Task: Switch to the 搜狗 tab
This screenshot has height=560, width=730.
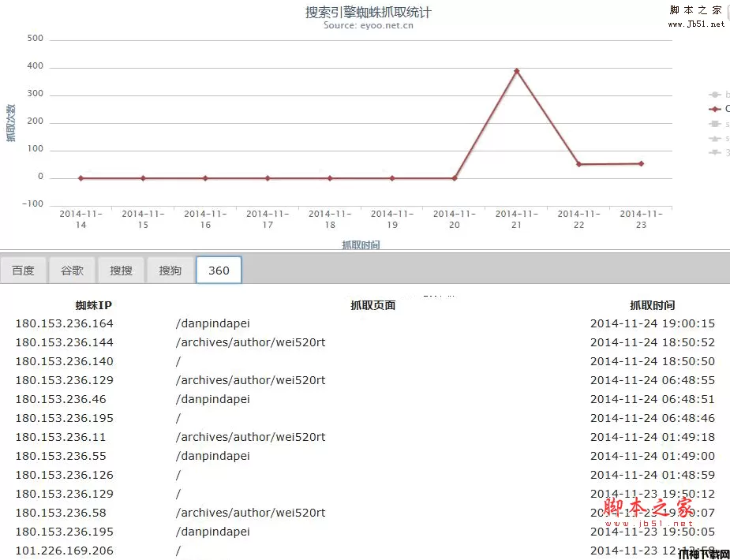Action: (170, 270)
